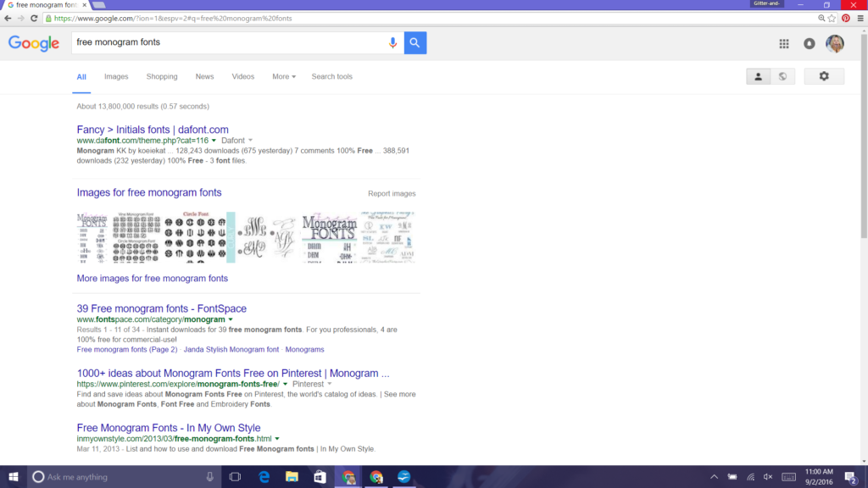Click More images for free monogram fonts
Viewport: 868px width, 488px height.
coord(153,278)
